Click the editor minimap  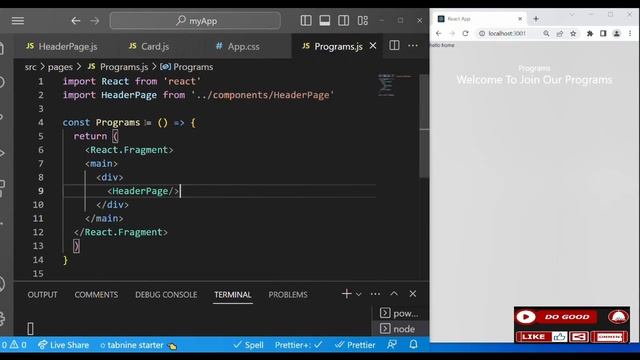pyautogui.click(x=394, y=85)
